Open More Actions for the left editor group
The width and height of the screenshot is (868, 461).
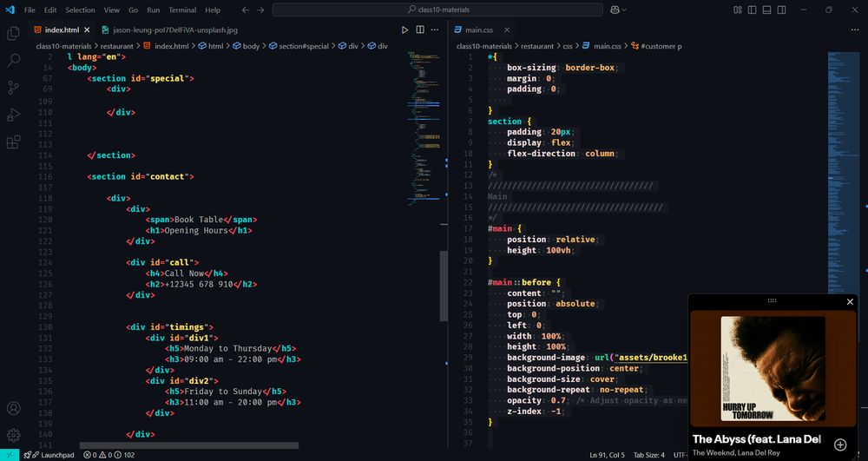435,30
